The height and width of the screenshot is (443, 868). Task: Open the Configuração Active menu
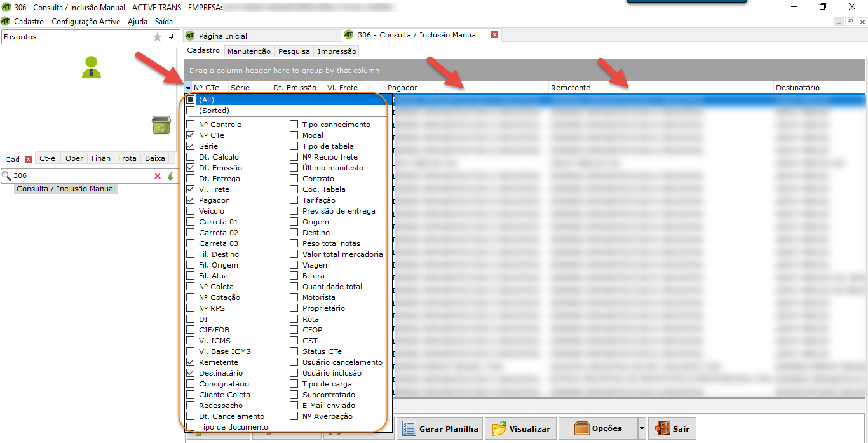point(86,22)
